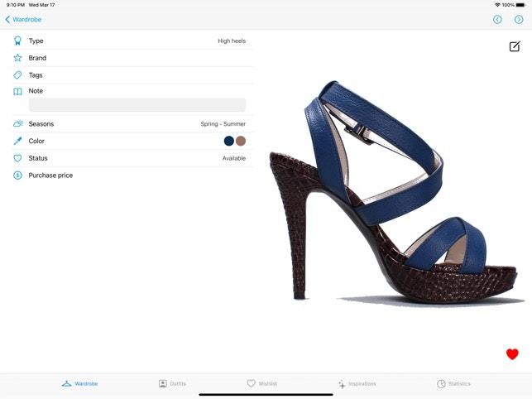Screen dimensions: 532x399
Task: Open the Brand row
Action: tap(133, 58)
